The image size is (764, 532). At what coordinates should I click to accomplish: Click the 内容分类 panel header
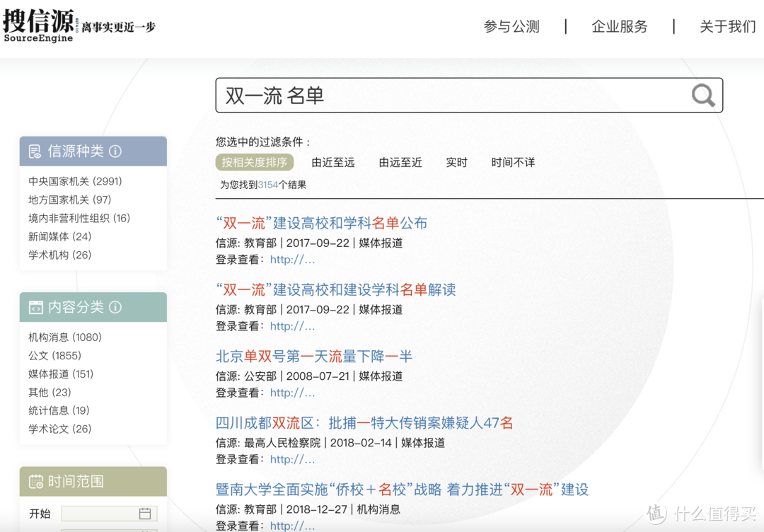coord(93,308)
